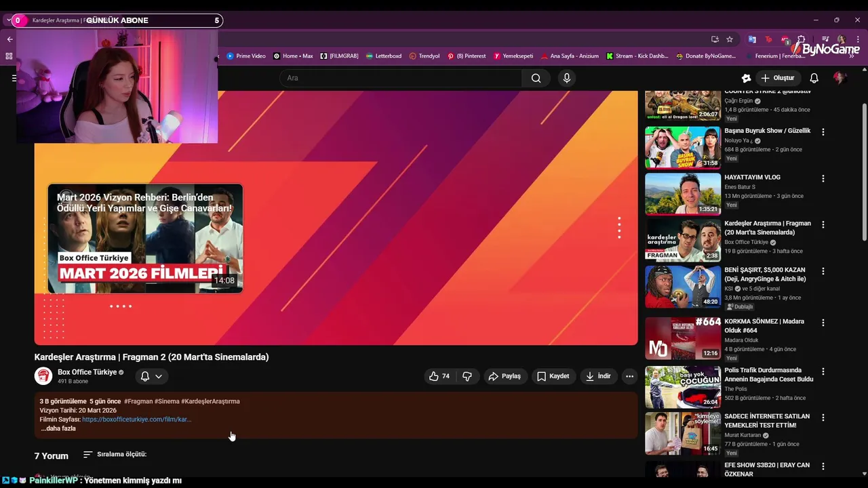The width and height of the screenshot is (868, 488).
Task: Download the video with İndir
Action: point(598,376)
